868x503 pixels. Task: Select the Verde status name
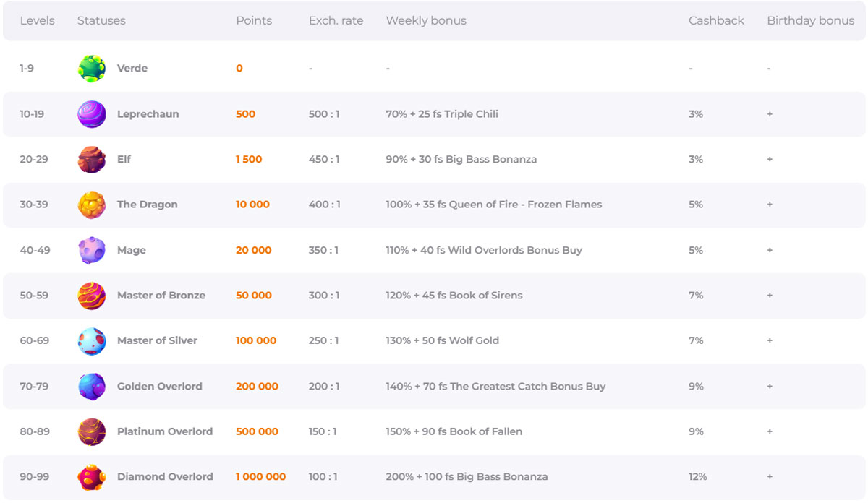132,69
